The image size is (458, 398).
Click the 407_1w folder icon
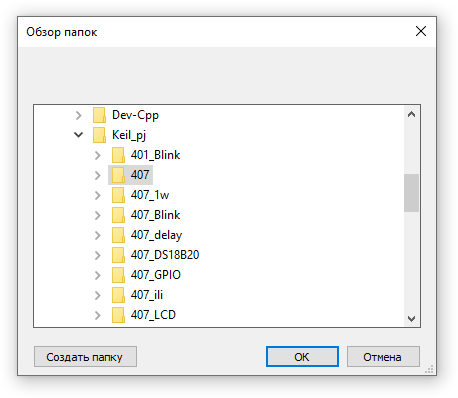click(x=118, y=195)
